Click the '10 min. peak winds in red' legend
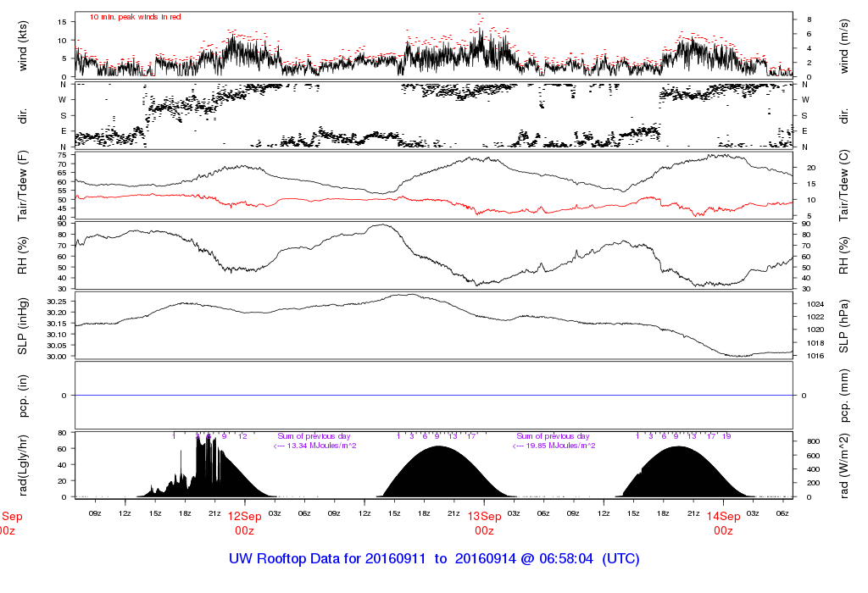The width and height of the screenshot is (868, 593). pos(135,17)
